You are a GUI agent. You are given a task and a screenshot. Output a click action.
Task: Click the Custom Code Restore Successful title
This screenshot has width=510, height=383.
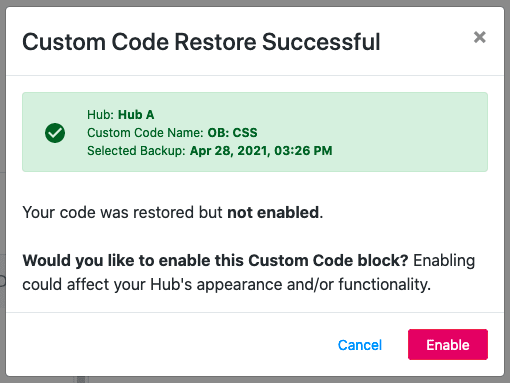[201, 42]
